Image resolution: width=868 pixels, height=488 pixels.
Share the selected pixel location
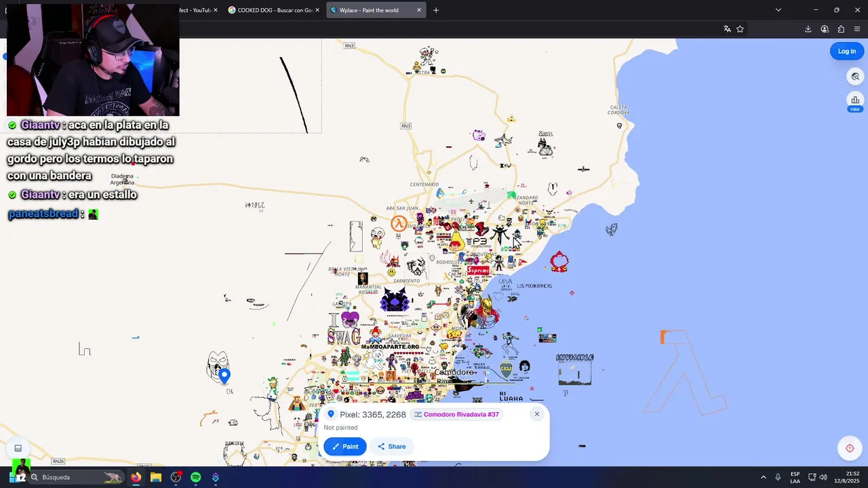click(x=391, y=446)
